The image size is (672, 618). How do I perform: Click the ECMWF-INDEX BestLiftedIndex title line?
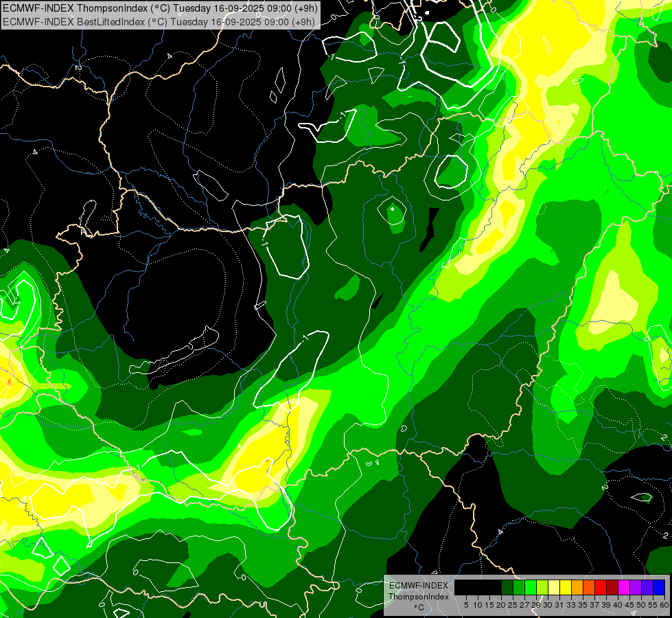[159, 21]
